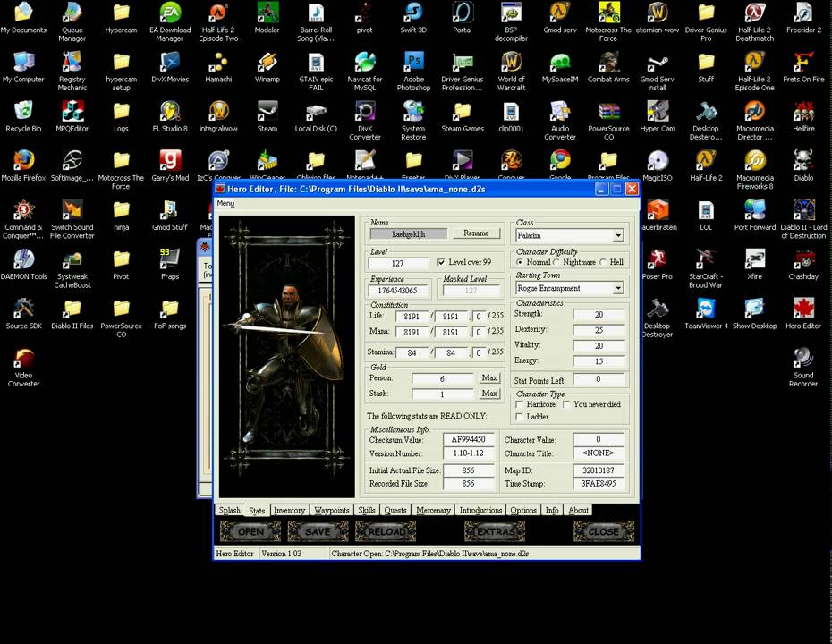Open Fraps desktop shortcut
This screenshot has width=832, height=644.
(170, 264)
